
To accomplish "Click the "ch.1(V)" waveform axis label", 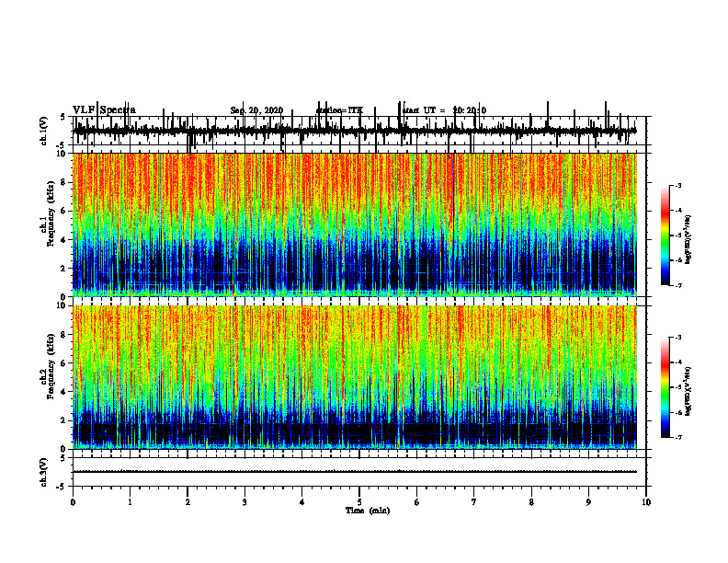I will [43, 131].
